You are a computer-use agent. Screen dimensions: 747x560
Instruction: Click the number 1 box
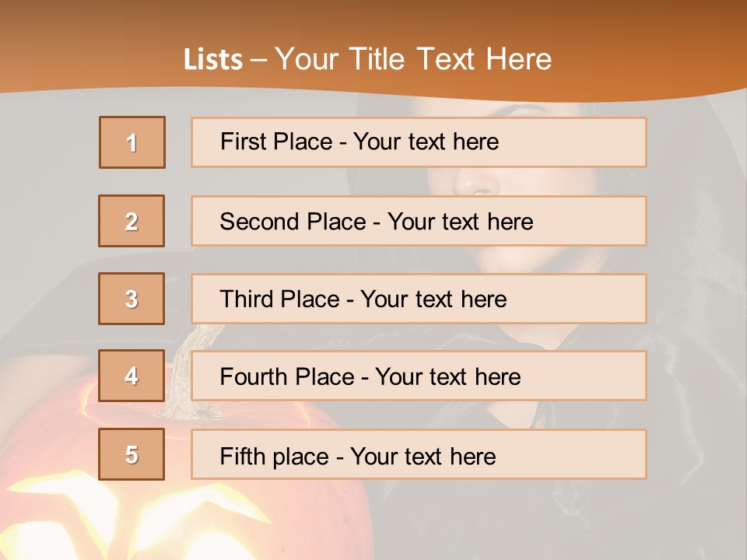coord(132,142)
